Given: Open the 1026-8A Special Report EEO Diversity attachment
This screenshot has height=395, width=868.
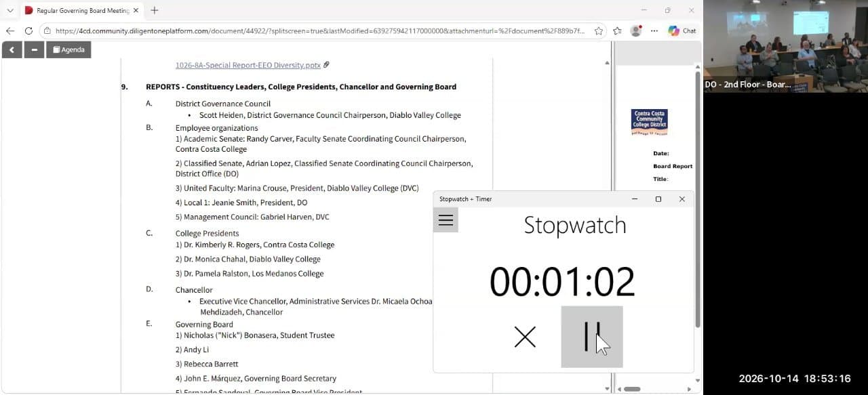Looking at the screenshot, I should pyautogui.click(x=248, y=65).
